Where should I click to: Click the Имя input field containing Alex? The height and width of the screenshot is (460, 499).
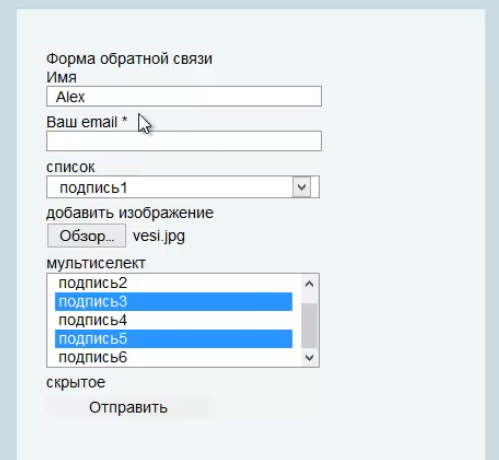(184, 96)
